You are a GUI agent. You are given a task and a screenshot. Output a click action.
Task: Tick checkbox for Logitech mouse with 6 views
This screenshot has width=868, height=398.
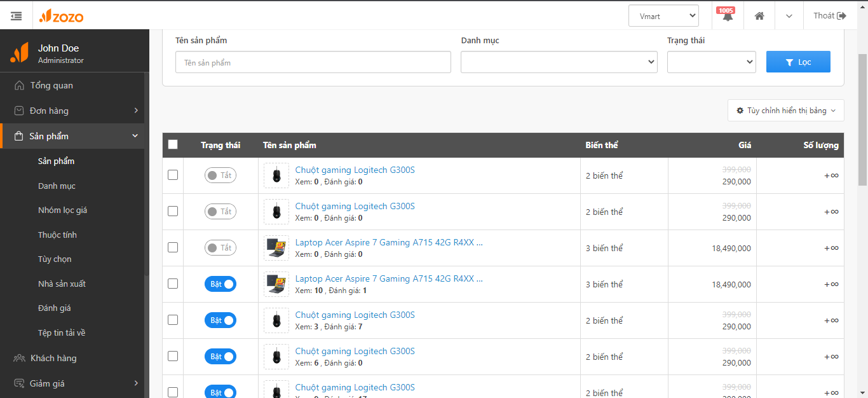[173, 356]
